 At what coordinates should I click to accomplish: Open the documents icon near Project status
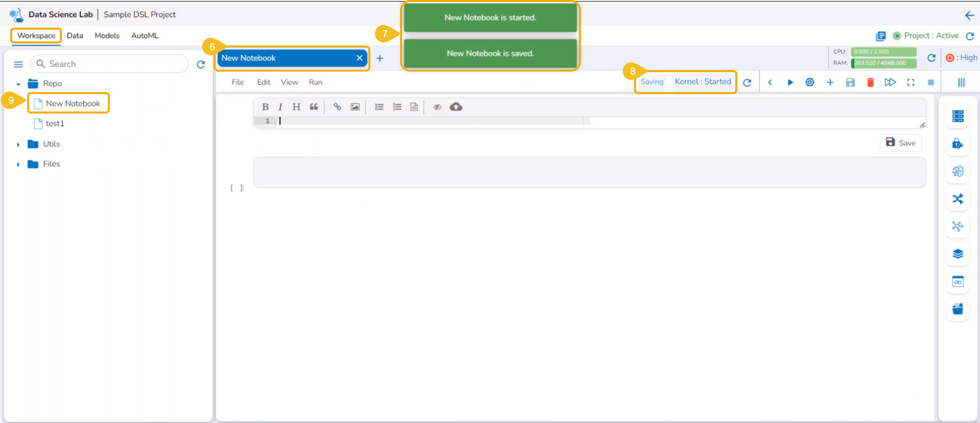pos(881,36)
